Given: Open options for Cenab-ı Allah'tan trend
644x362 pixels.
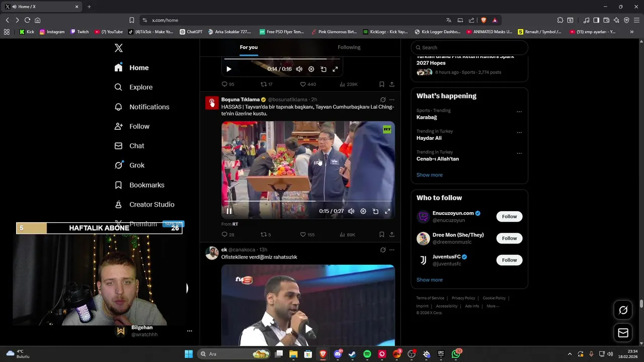Looking at the screenshot, I should click(x=519, y=153).
